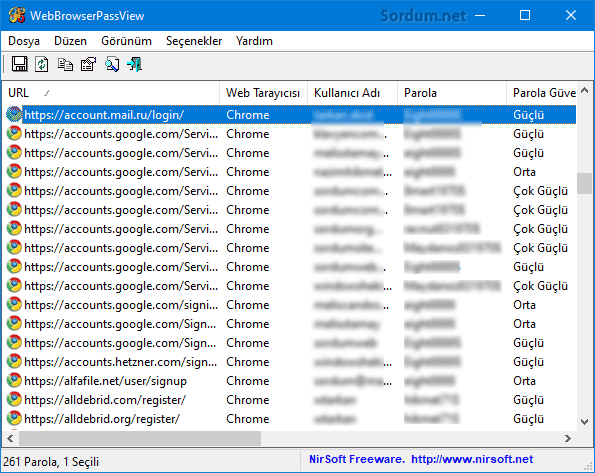Click the Copy Selected Items icon
Image resolution: width=595 pixels, height=473 pixels.
coord(65,64)
